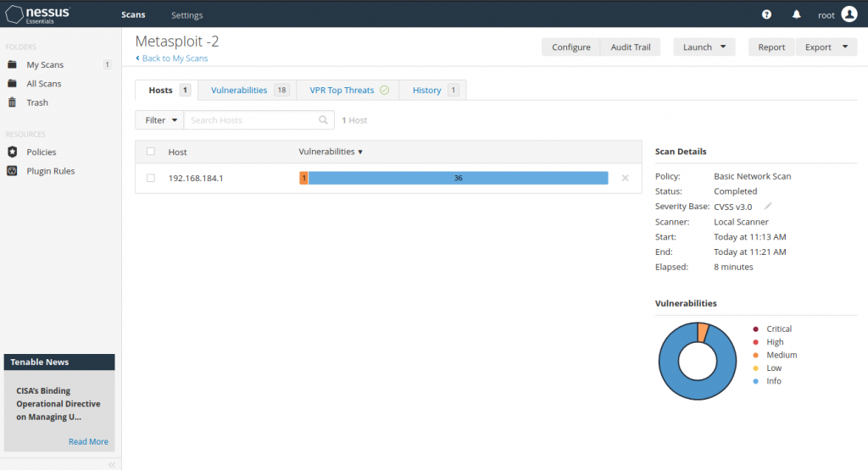Click the VPR Top Threats checkmark icon

pos(384,90)
